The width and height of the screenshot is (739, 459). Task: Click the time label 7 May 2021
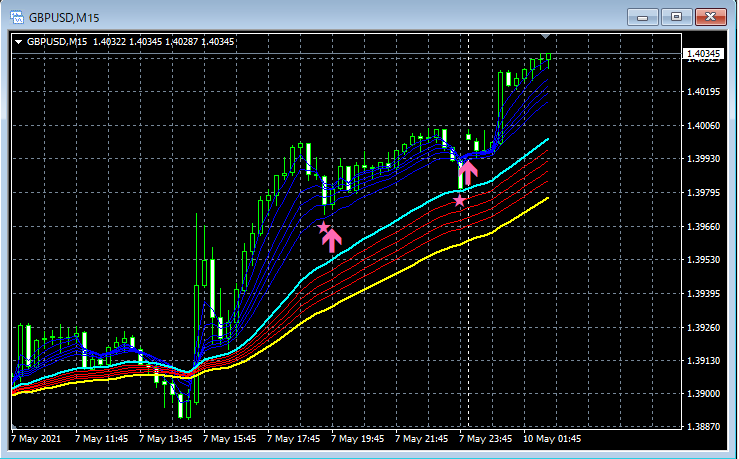(x=36, y=439)
